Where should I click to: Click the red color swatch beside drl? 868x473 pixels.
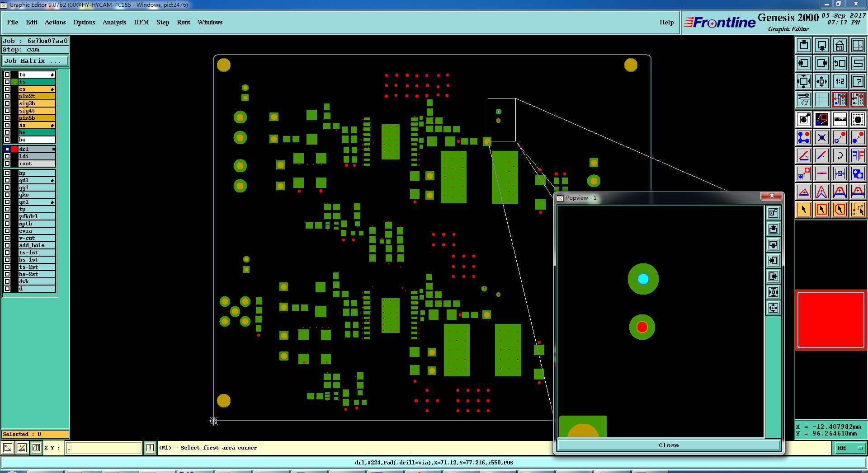coord(14,149)
